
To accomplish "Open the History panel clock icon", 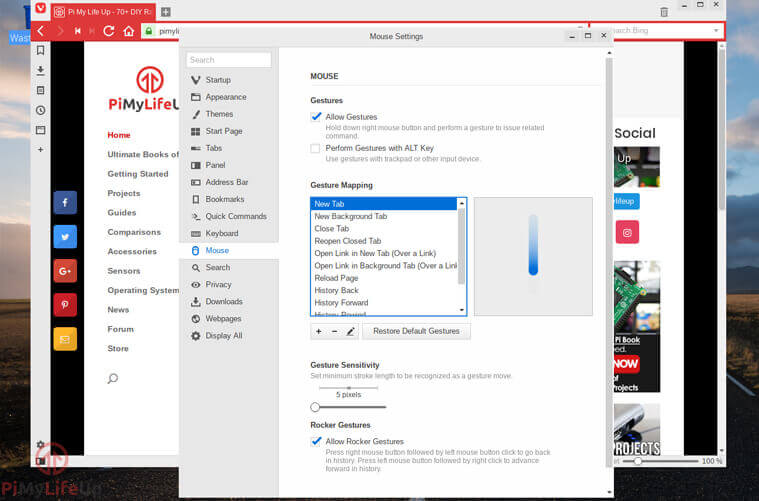I will [41, 110].
